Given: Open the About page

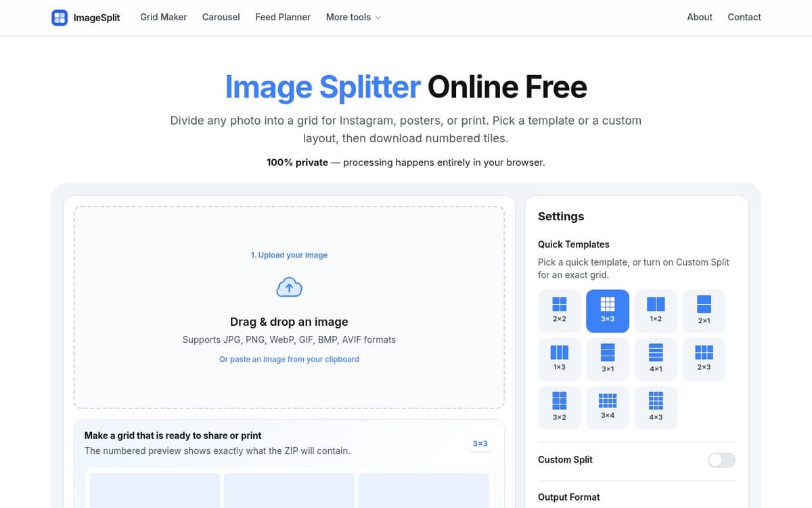Looking at the screenshot, I should pyautogui.click(x=700, y=17).
